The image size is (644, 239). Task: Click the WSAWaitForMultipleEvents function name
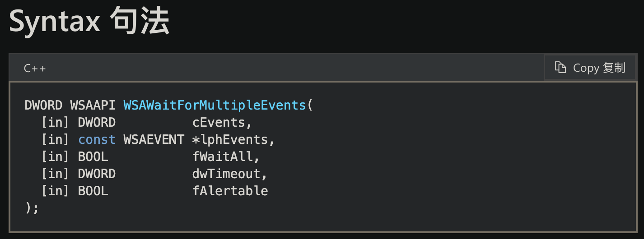215,106
